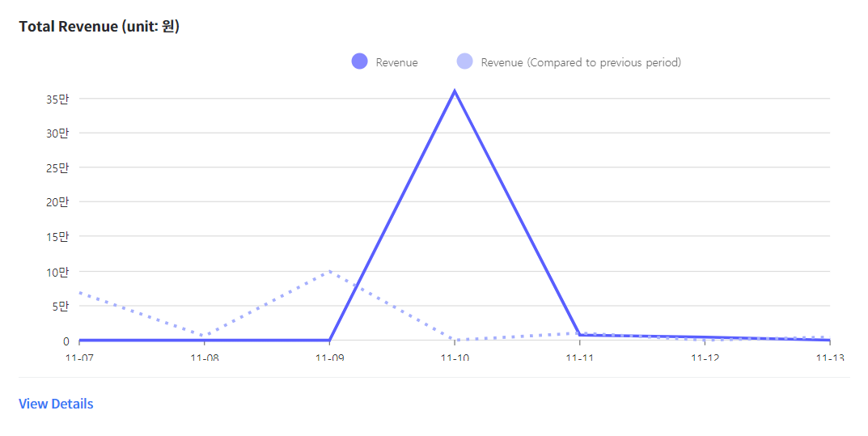This screenshot has height=436, width=868.
Task: Click the 11-12 x-axis date label
Action: pyautogui.click(x=705, y=358)
